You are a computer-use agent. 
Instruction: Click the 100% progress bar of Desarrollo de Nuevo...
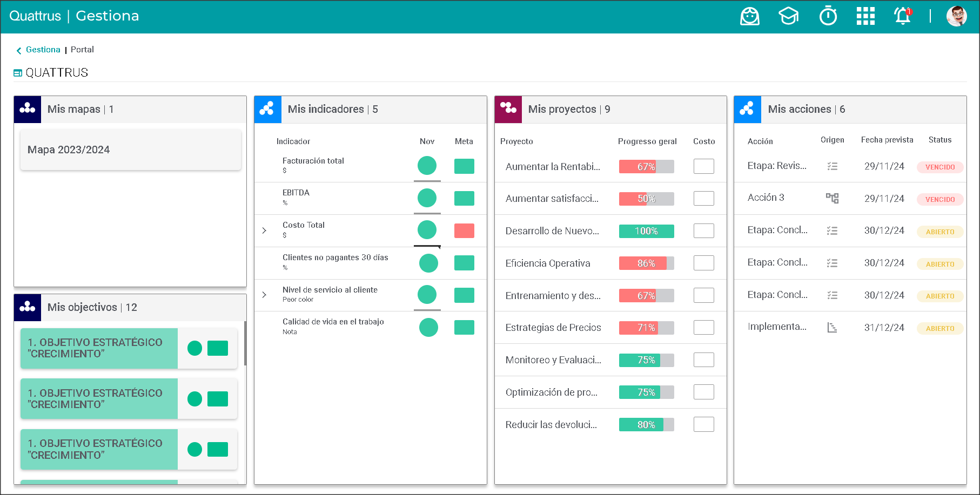pos(646,231)
